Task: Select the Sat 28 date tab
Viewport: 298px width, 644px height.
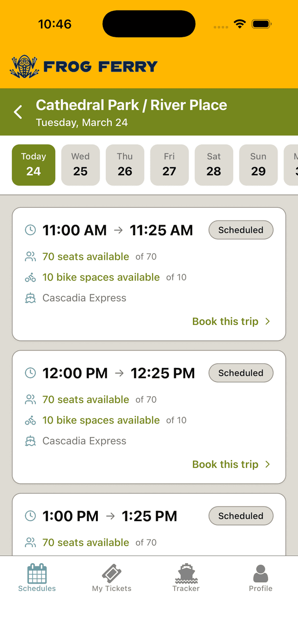Action: (214, 165)
